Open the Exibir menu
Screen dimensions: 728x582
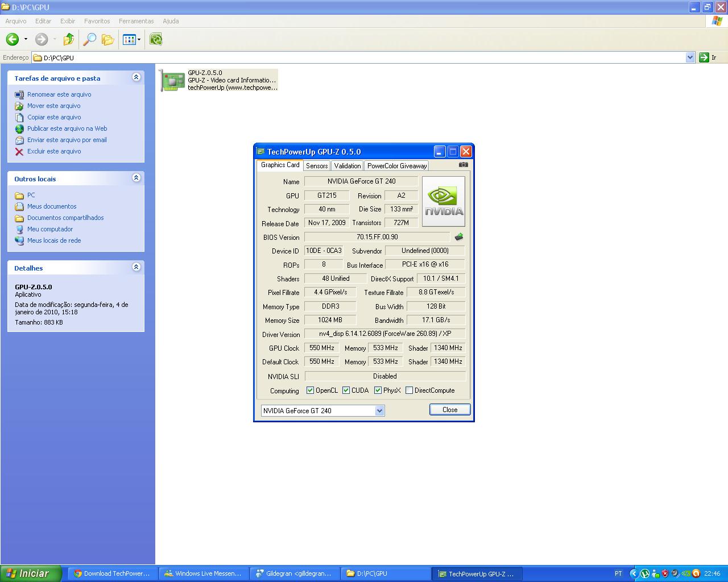tap(68, 21)
